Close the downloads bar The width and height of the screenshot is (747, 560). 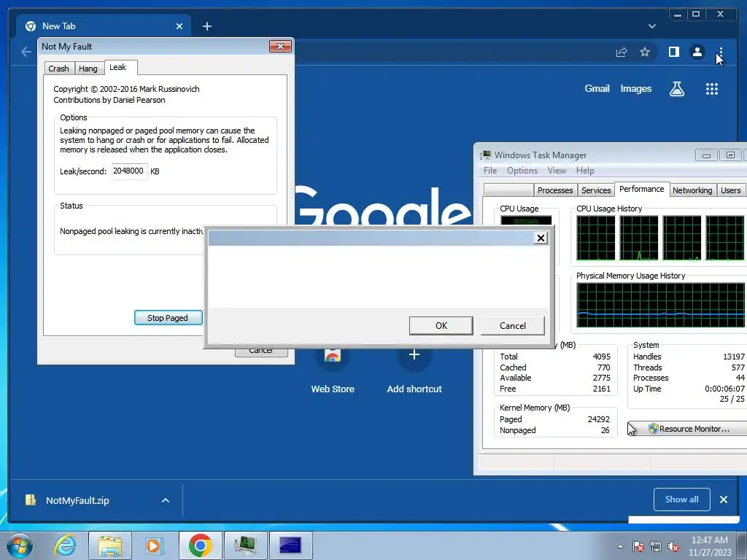click(x=724, y=499)
